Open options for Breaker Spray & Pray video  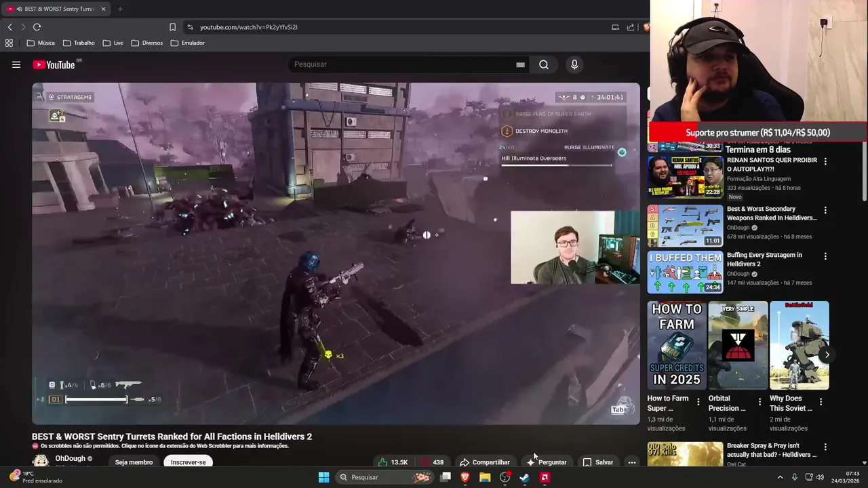pyautogui.click(x=825, y=447)
